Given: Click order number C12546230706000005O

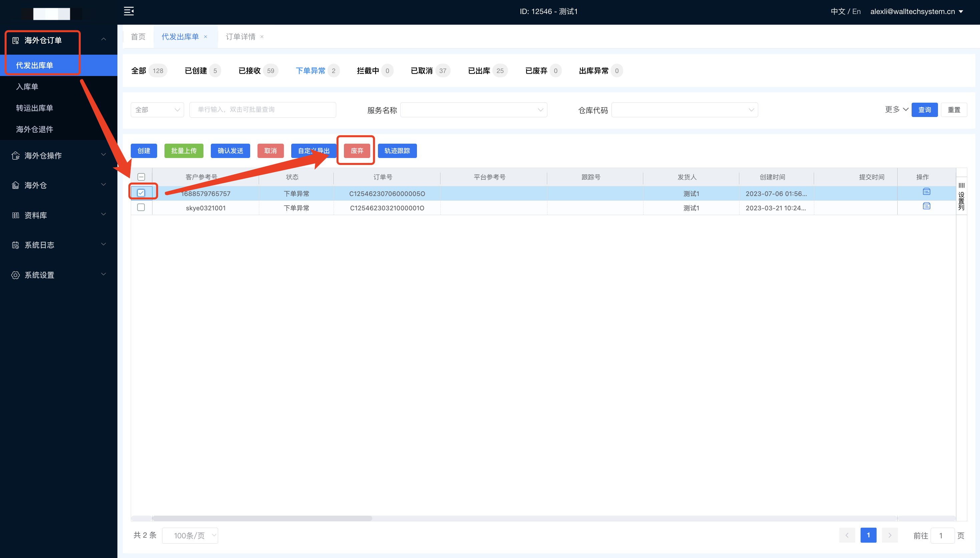Looking at the screenshot, I should (387, 194).
